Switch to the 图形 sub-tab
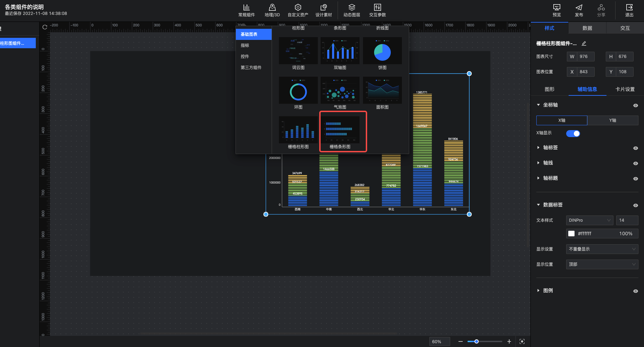The width and height of the screenshot is (644, 347). click(x=550, y=89)
